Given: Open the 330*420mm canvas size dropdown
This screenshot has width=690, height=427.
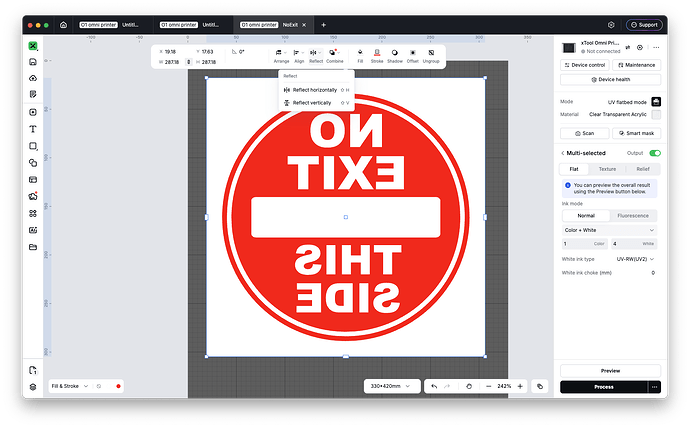Looking at the screenshot, I should (x=390, y=386).
